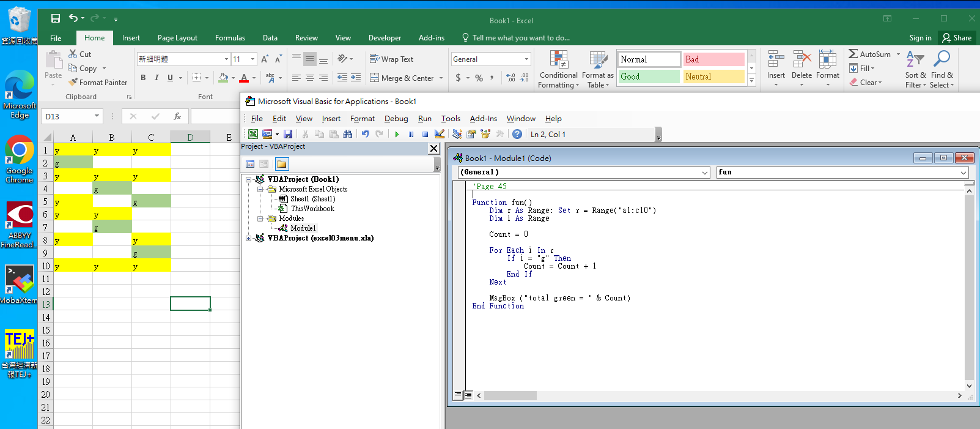Select Module1 in the project tree
The image size is (980, 429).
303,228
